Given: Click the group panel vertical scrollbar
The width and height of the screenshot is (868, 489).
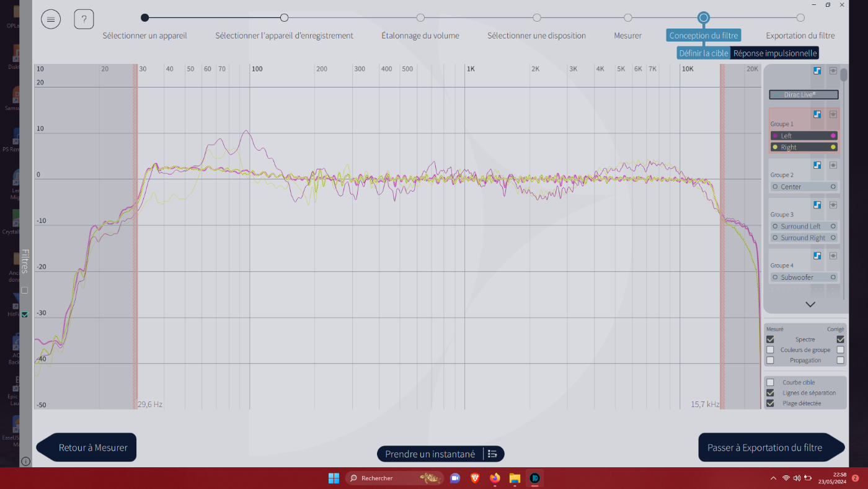Looking at the screenshot, I should pyautogui.click(x=844, y=76).
